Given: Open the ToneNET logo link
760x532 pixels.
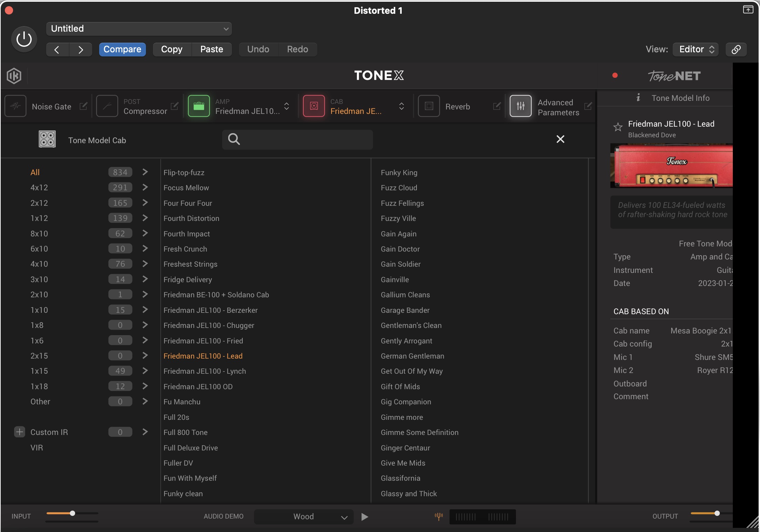Looking at the screenshot, I should point(674,76).
